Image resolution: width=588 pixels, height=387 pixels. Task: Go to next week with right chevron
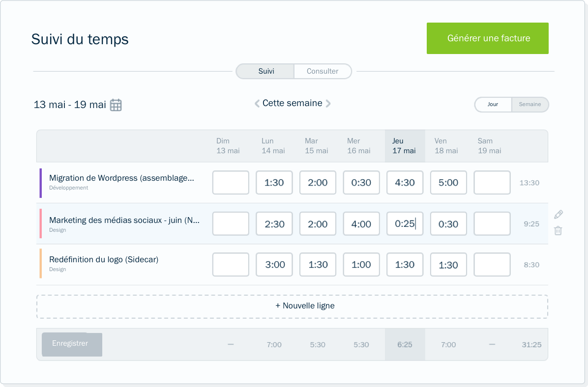point(328,104)
